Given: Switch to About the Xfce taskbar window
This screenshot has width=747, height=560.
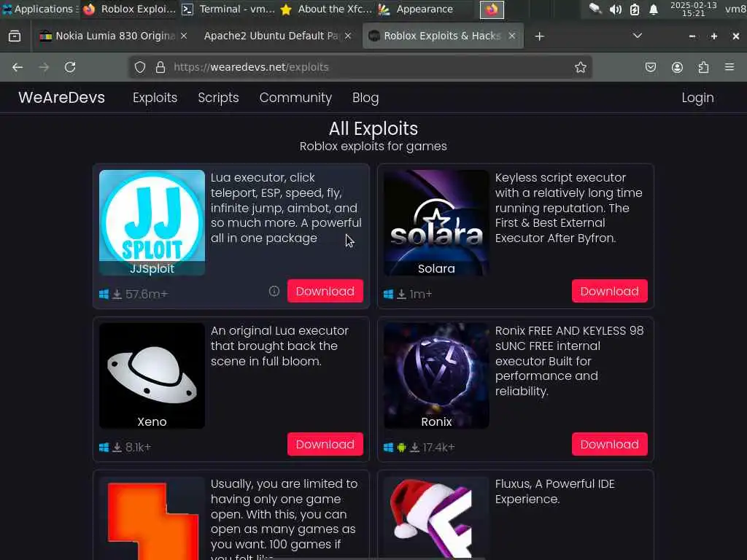Looking at the screenshot, I should 326,9.
